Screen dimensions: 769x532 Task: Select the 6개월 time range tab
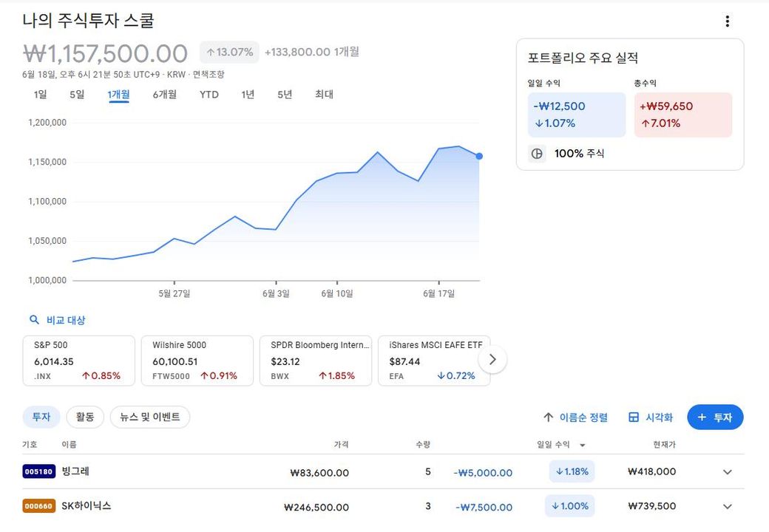point(164,95)
